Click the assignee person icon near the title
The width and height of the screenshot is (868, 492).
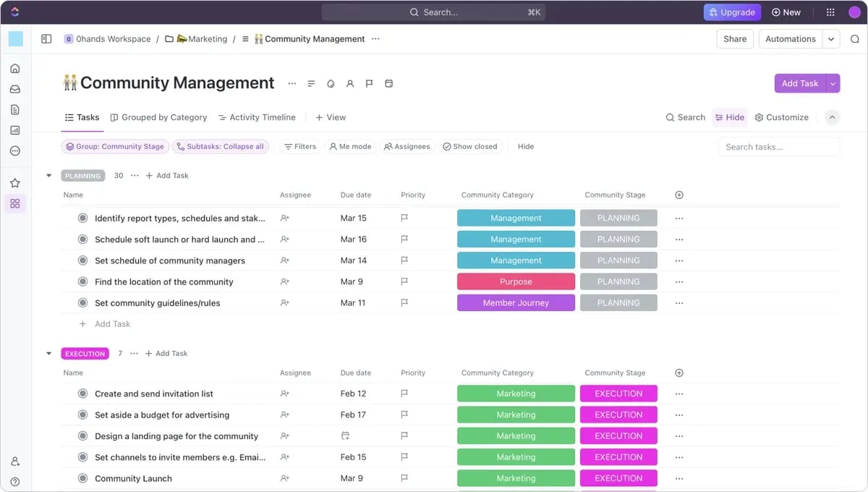[x=350, y=83]
